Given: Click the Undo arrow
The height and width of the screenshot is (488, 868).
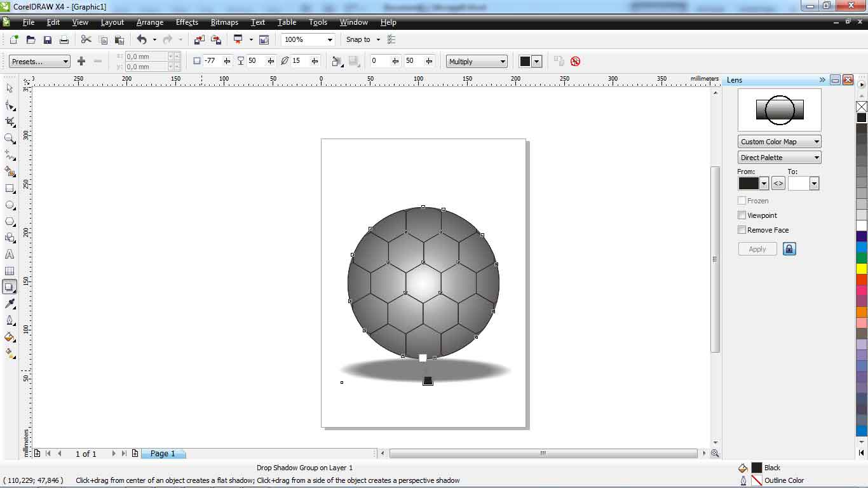Looking at the screenshot, I should click(x=142, y=39).
